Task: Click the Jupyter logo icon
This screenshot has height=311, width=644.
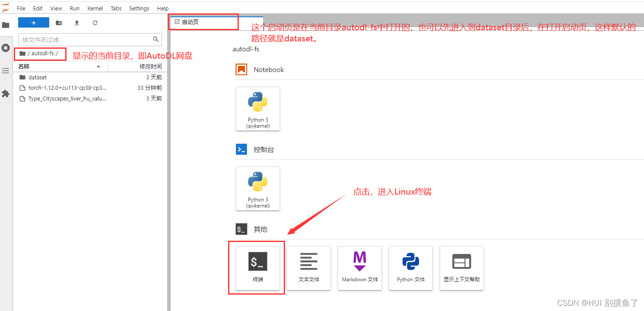Action: tap(6, 7)
